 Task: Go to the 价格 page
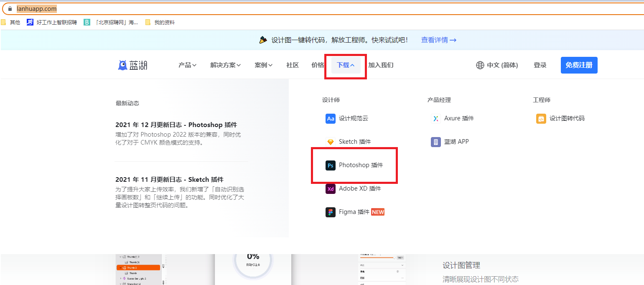click(318, 65)
